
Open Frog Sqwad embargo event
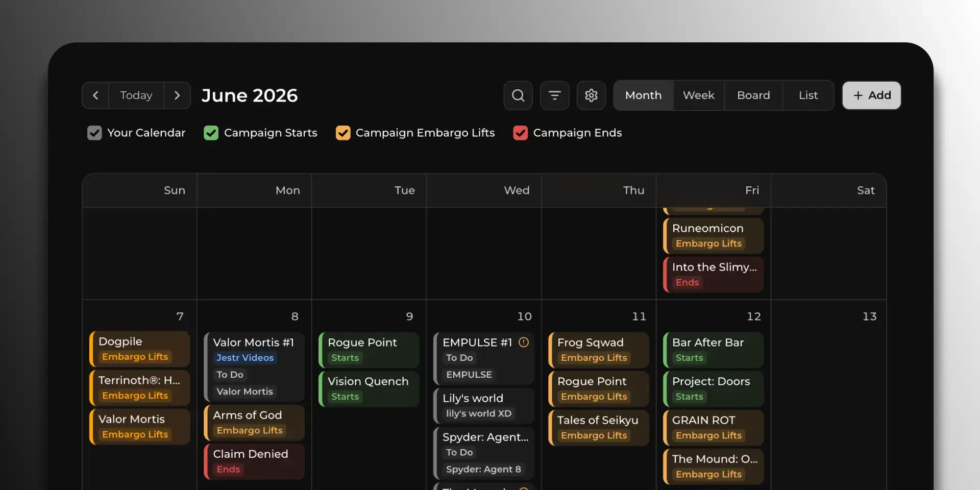[598, 350]
